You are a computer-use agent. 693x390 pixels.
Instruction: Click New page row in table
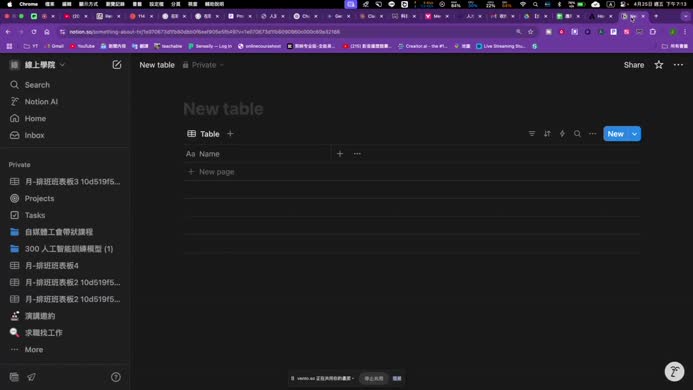tap(412, 172)
